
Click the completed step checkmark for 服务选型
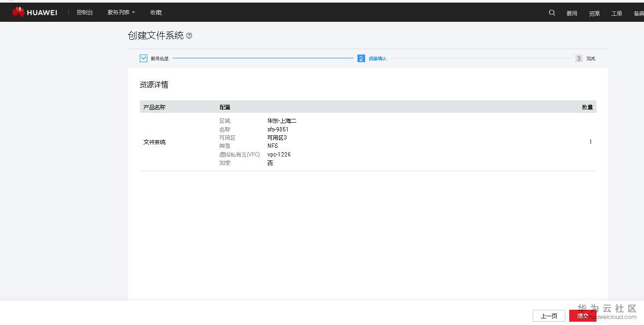click(x=144, y=58)
